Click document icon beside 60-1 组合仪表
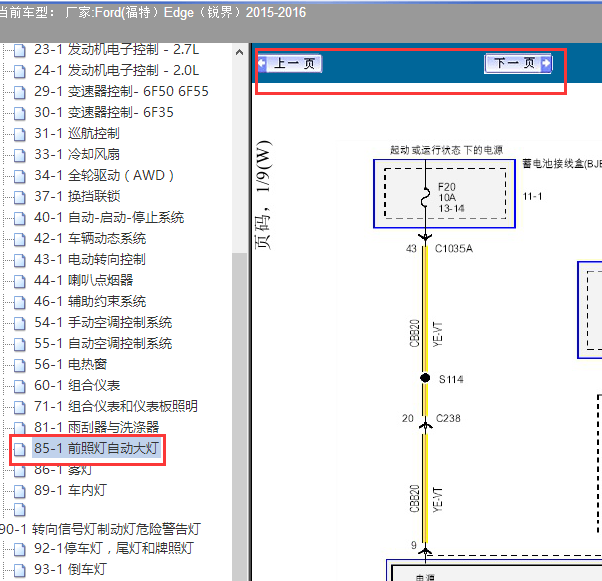The image size is (602, 581). [x=20, y=386]
